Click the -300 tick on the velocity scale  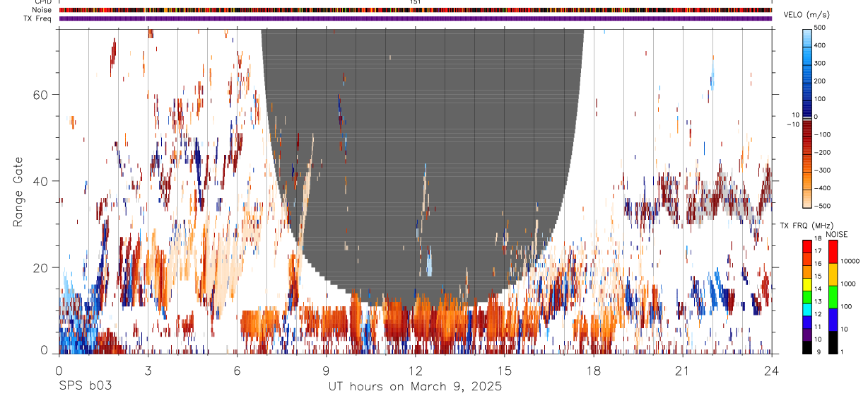[823, 170]
